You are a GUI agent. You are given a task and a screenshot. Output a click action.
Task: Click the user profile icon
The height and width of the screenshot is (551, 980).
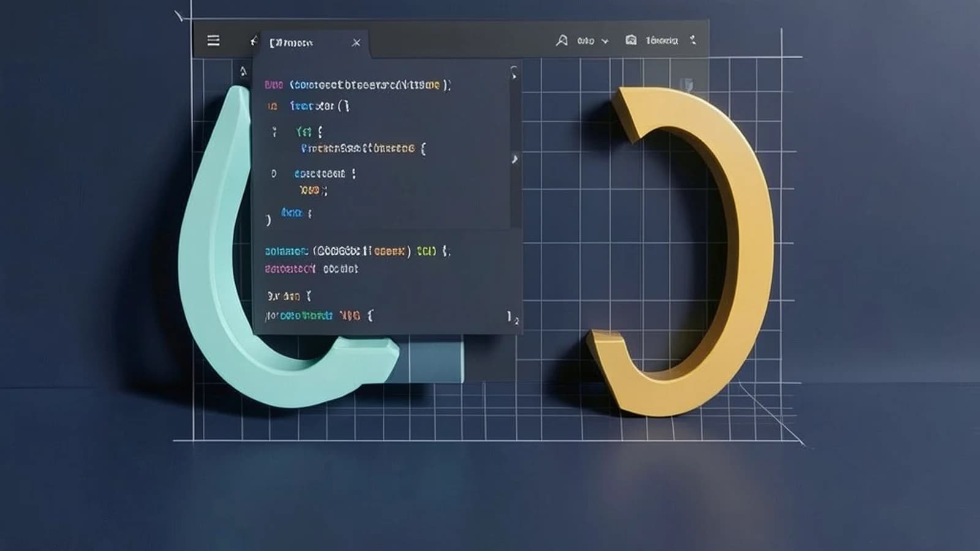tap(562, 40)
